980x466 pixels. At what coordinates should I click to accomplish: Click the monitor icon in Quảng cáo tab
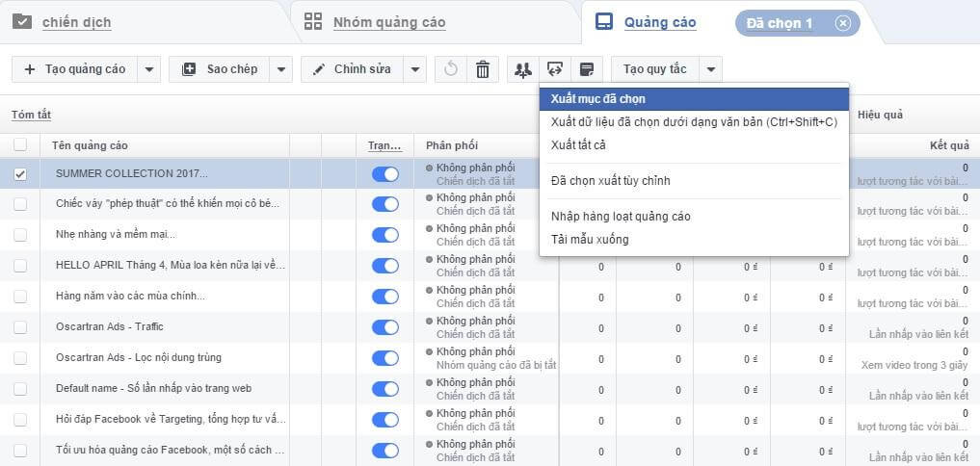click(604, 21)
